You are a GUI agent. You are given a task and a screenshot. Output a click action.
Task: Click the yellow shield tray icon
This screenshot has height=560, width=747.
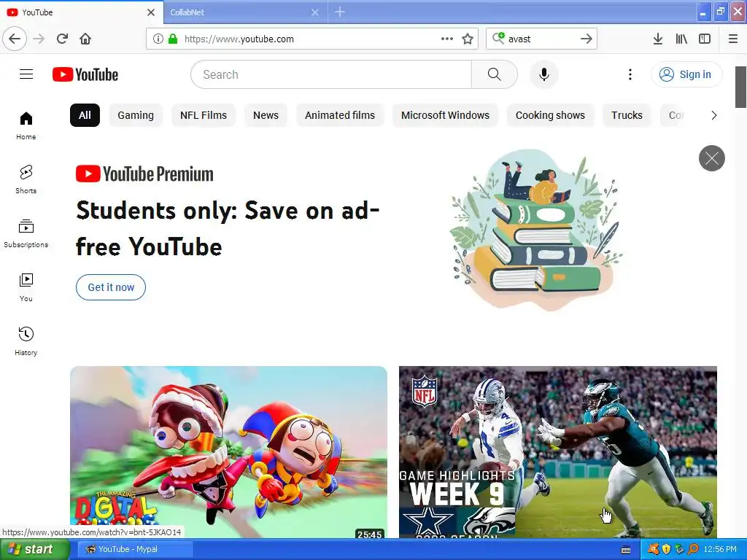pyautogui.click(x=666, y=549)
